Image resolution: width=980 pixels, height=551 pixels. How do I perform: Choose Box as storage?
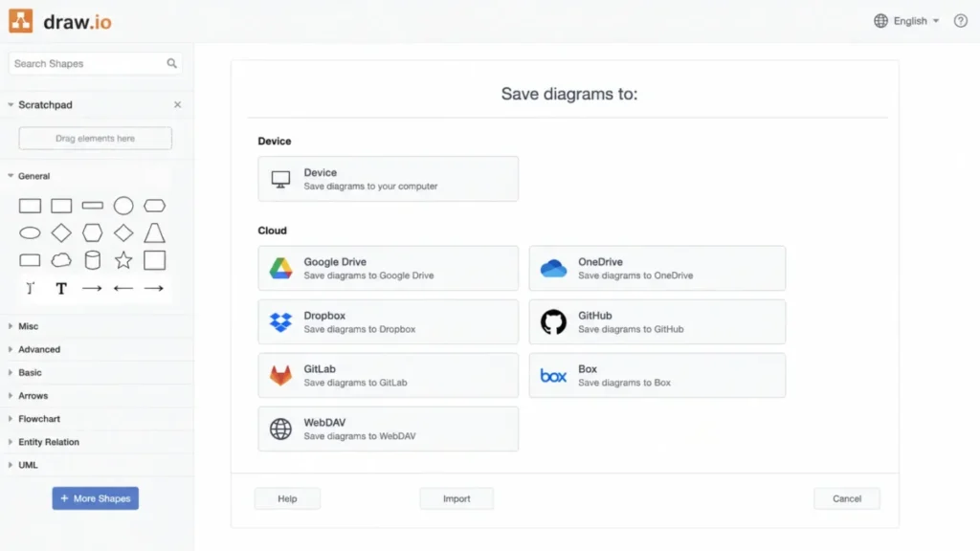coord(657,375)
